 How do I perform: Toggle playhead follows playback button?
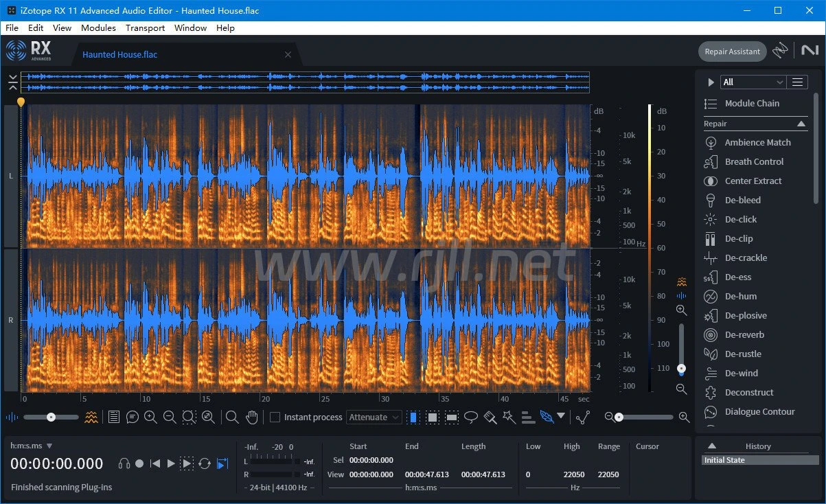coord(222,463)
